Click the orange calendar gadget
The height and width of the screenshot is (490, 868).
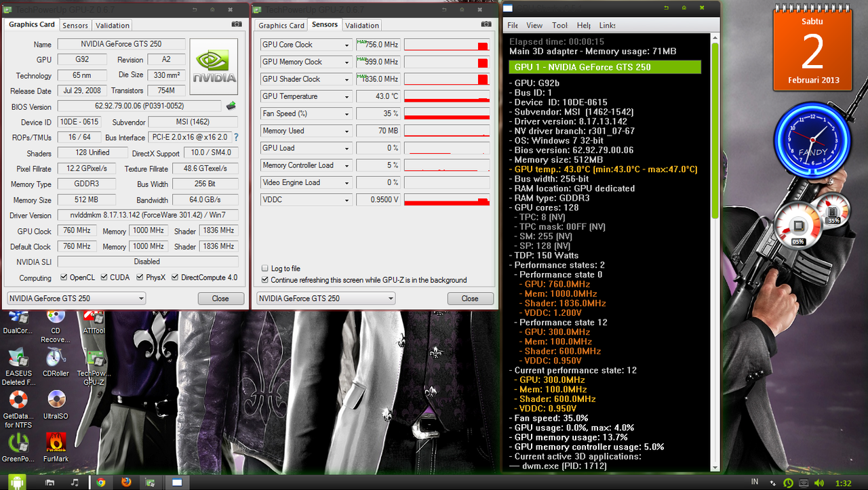[814, 49]
